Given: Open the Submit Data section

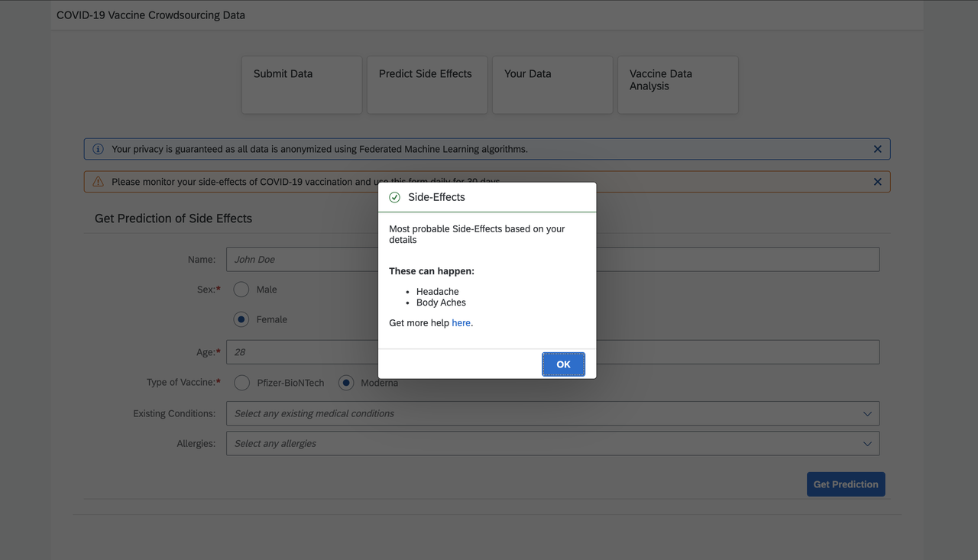Looking at the screenshot, I should [x=301, y=84].
